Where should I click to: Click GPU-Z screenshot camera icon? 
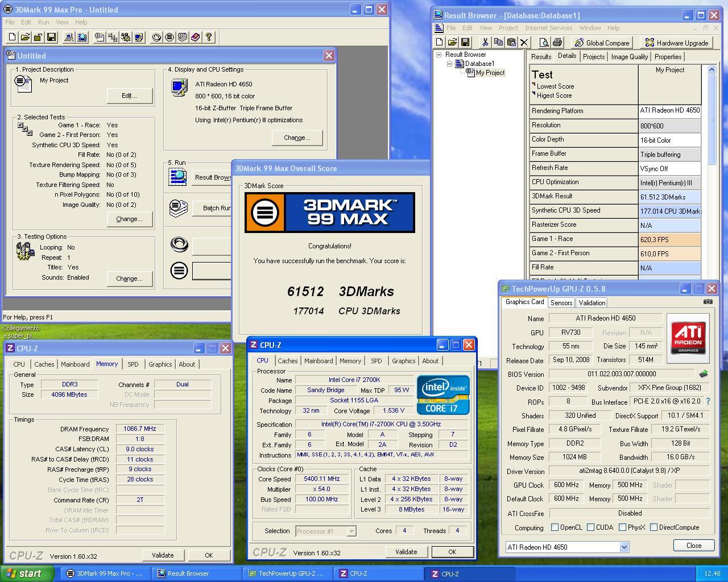708,302
